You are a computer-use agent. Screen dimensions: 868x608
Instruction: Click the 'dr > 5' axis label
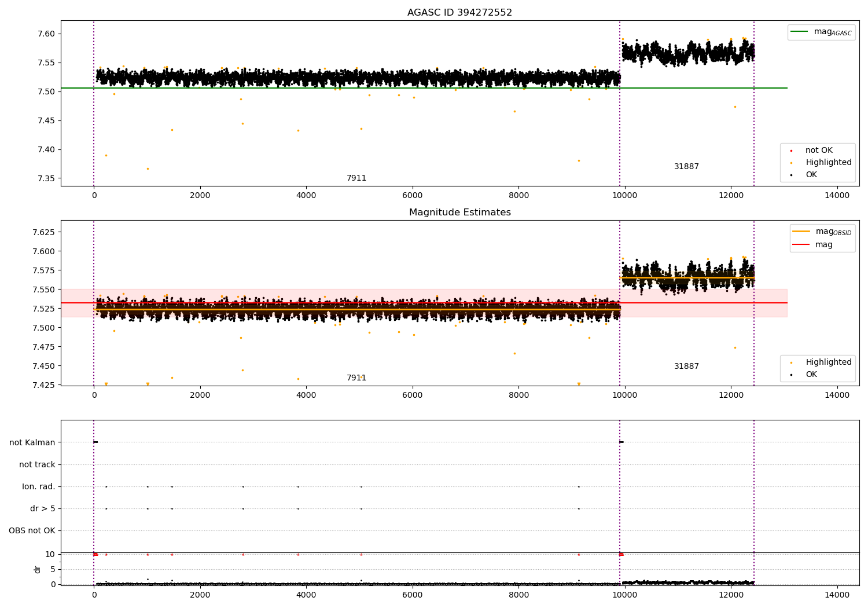(x=43, y=508)
